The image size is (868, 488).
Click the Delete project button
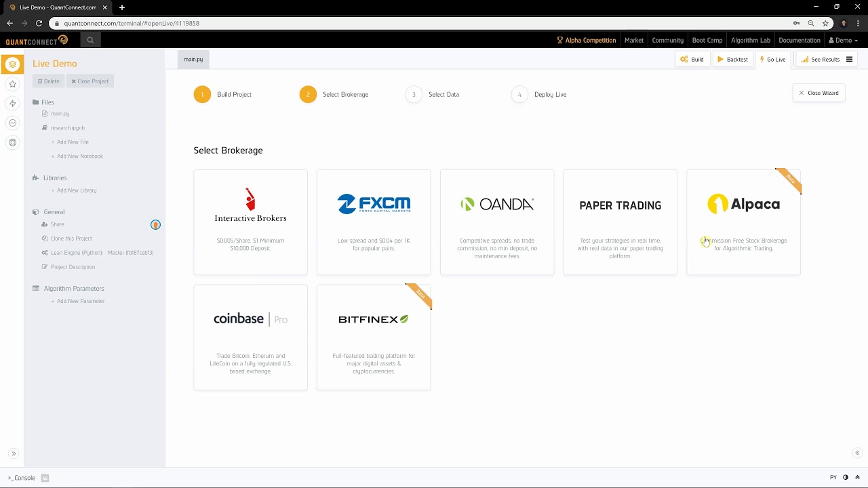[x=48, y=81]
